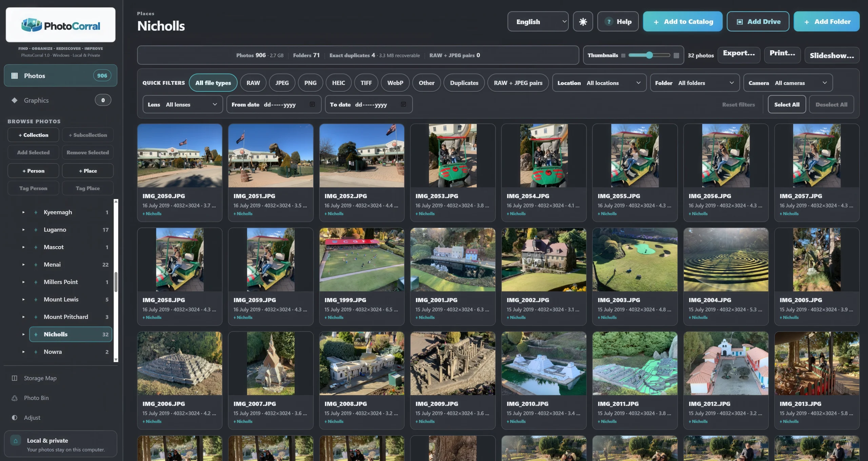868x461 pixels.
Task: Click the place pin icon next to Lugarno
Action: click(x=36, y=230)
